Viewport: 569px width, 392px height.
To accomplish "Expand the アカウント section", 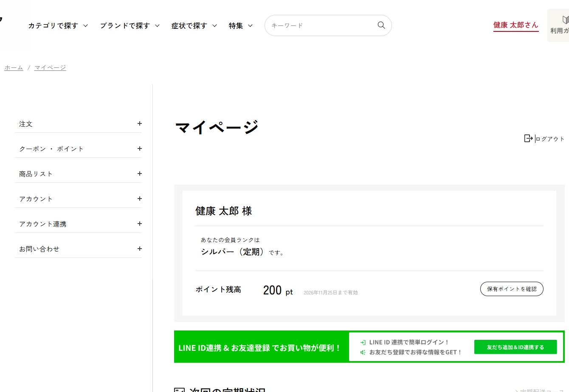I will pyautogui.click(x=139, y=199).
